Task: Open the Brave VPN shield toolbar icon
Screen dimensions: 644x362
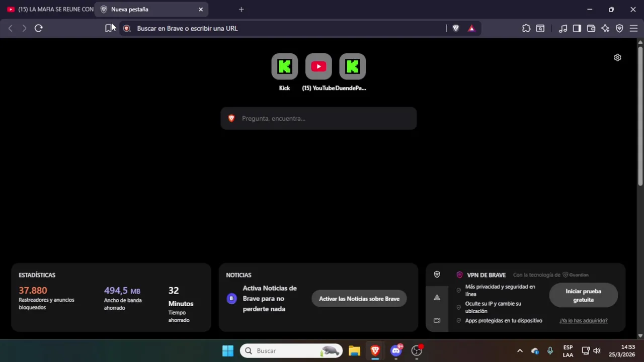Action: point(619,28)
